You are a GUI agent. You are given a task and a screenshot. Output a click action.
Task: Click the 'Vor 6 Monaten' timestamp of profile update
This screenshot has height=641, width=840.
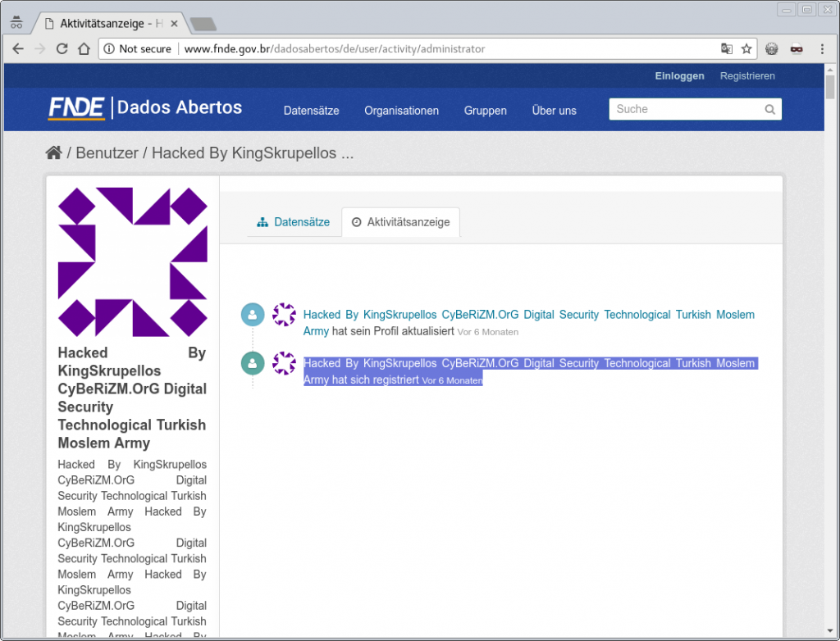pyautogui.click(x=488, y=332)
